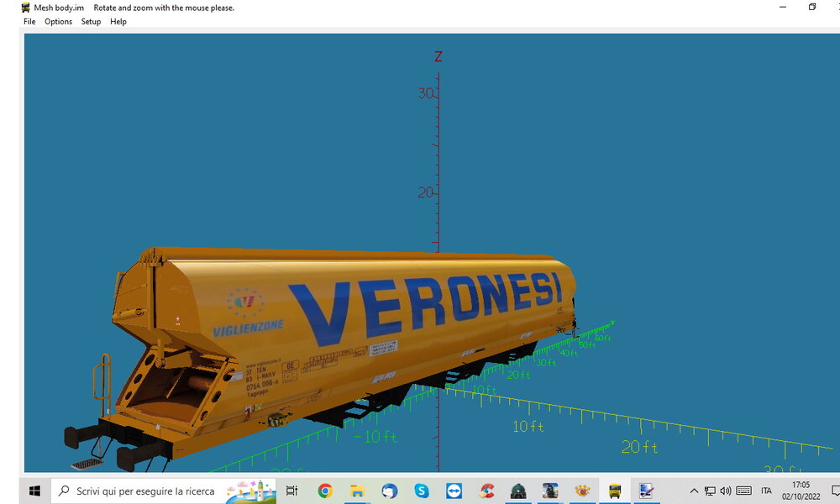Expand hidden system tray icons
The image size is (840, 504).
point(694,491)
